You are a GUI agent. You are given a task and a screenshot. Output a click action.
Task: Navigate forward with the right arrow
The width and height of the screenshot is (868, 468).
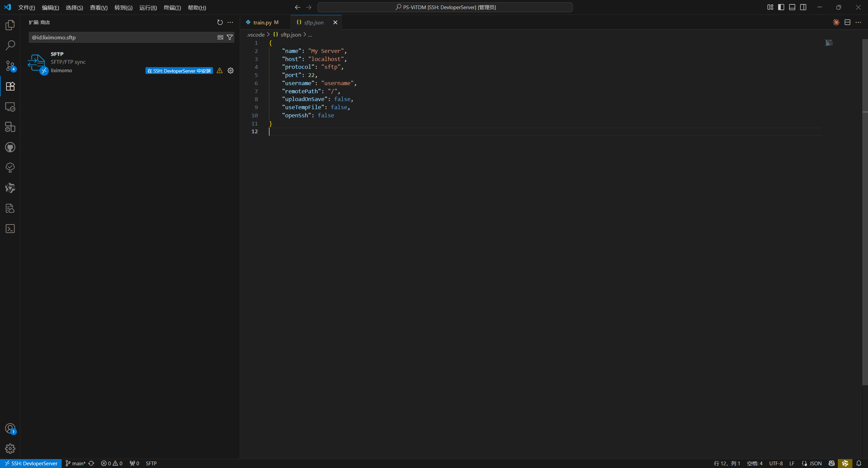[x=309, y=7]
